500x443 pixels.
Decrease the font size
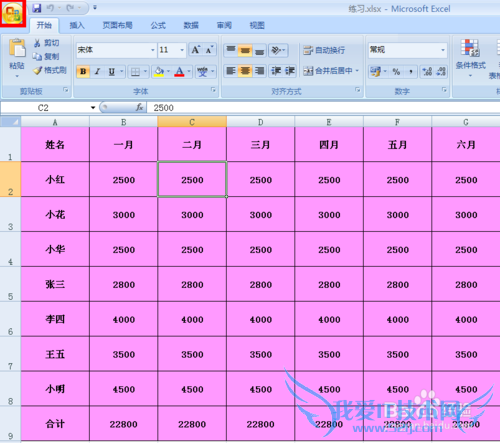pos(209,50)
